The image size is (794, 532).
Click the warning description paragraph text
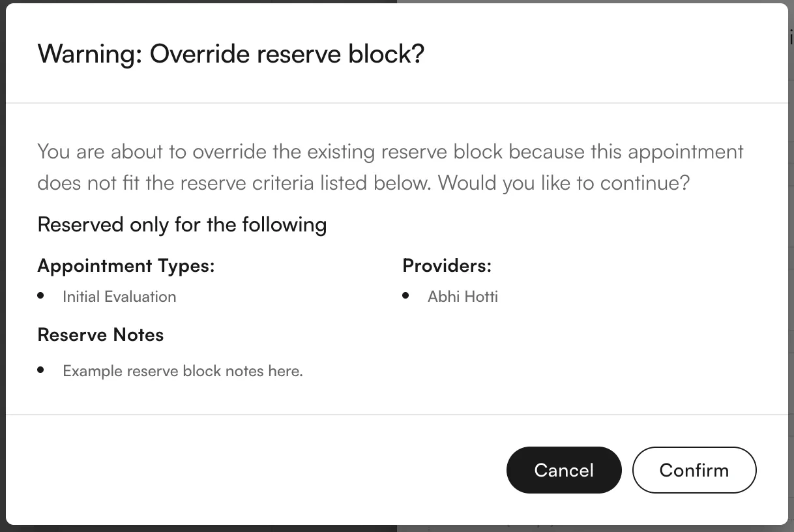(x=390, y=166)
